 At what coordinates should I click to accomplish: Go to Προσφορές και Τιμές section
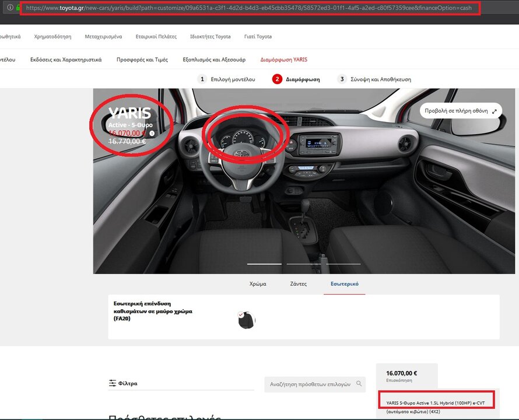(142, 60)
